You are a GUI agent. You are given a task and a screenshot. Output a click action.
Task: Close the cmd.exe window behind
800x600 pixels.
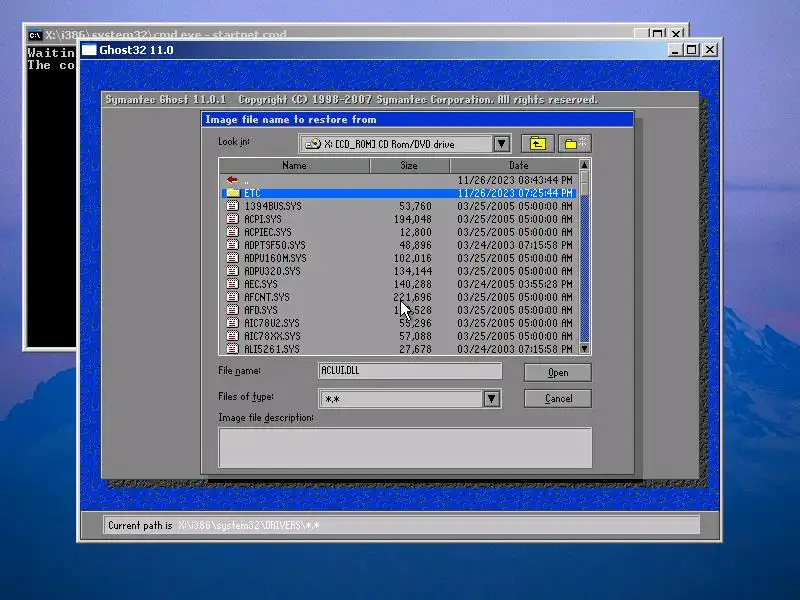coord(676,34)
